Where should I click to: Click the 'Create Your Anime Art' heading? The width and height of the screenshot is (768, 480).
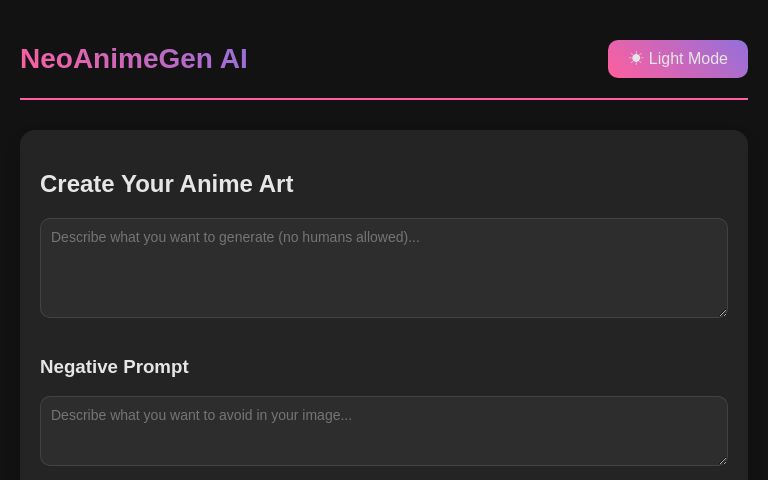[x=166, y=184]
